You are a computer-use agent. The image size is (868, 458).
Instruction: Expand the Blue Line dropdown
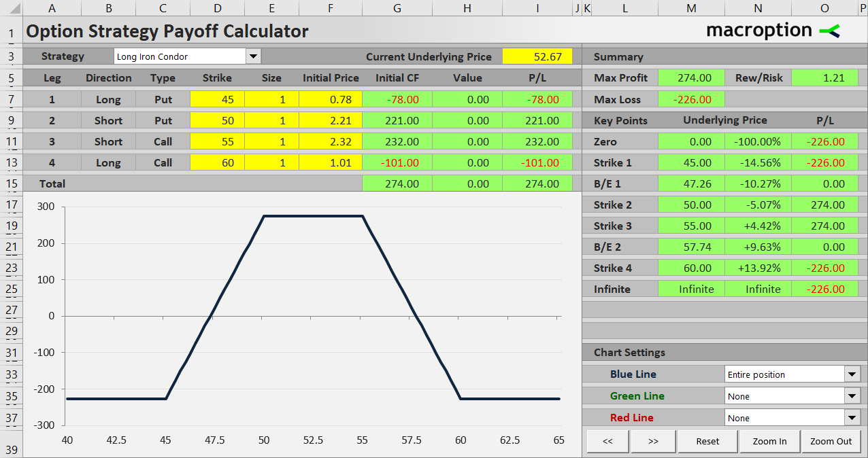(x=852, y=374)
